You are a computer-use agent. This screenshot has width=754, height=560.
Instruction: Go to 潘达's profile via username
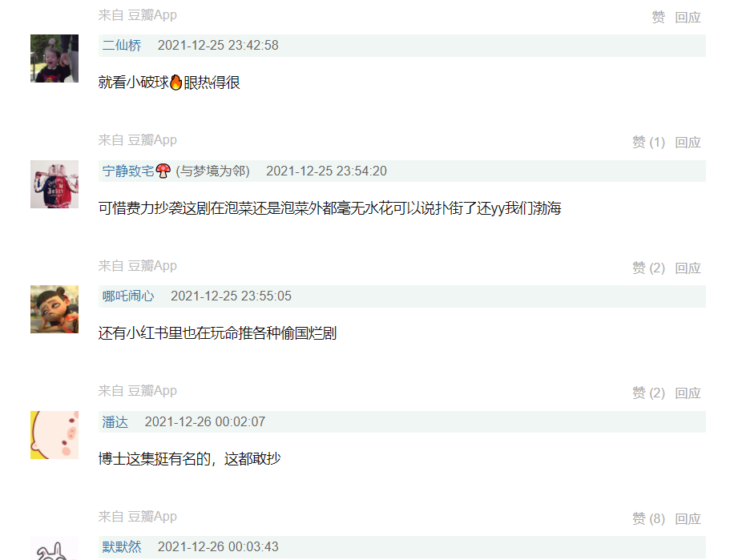click(115, 421)
